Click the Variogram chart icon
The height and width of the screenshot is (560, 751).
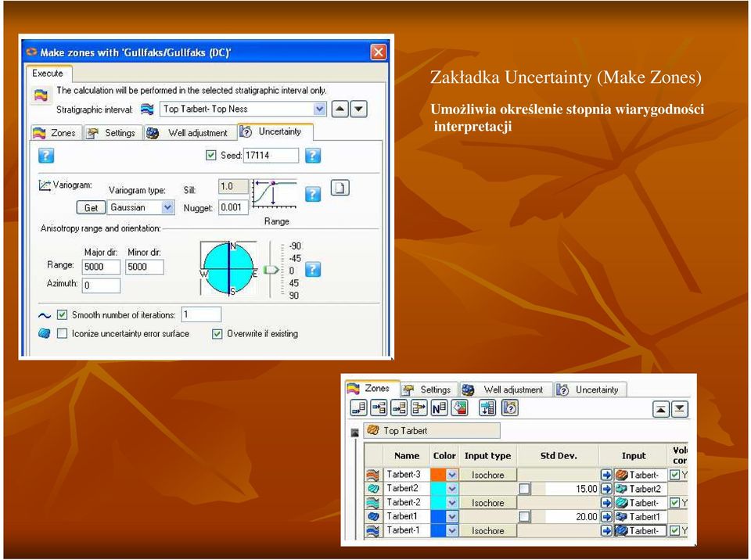click(x=45, y=185)
